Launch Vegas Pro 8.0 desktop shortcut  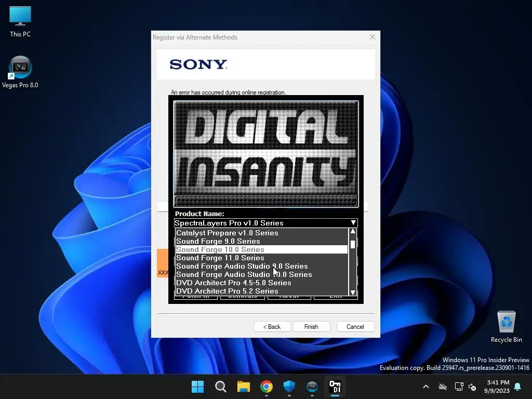20,72
